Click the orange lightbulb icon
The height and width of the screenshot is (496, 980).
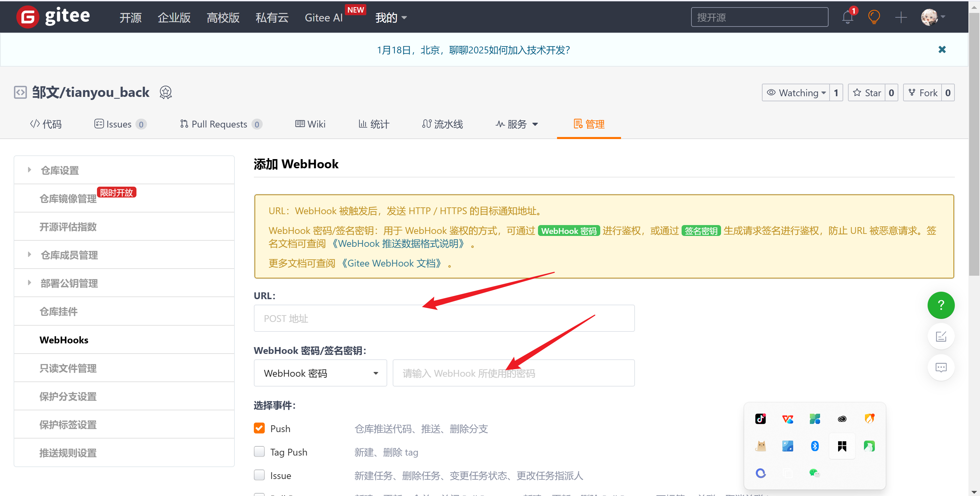point(874,17)
